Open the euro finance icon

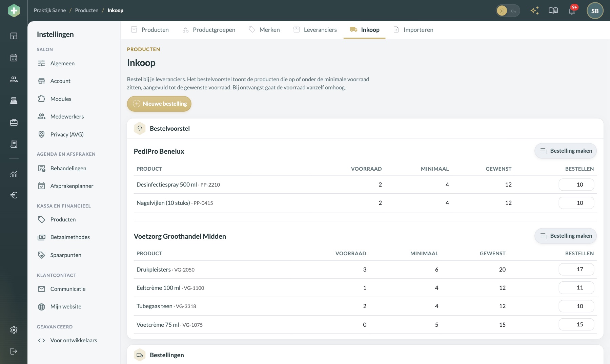point(14,195)
